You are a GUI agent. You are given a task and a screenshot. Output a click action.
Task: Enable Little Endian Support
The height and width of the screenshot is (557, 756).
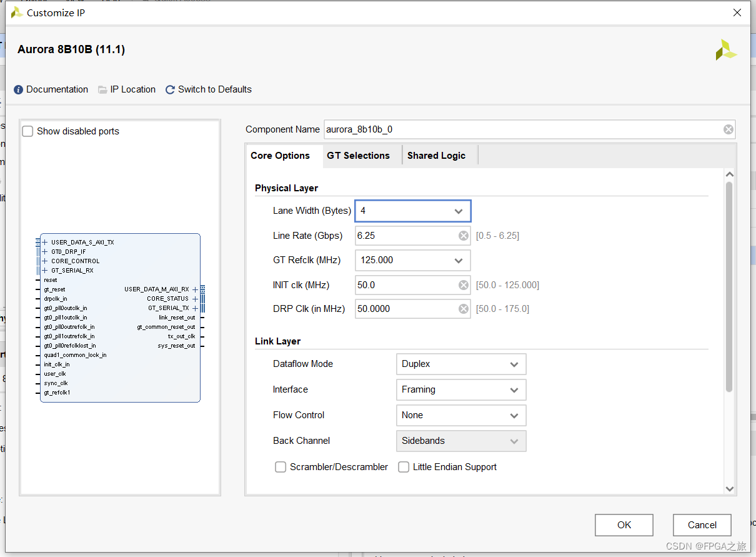[x=404, y=467]
